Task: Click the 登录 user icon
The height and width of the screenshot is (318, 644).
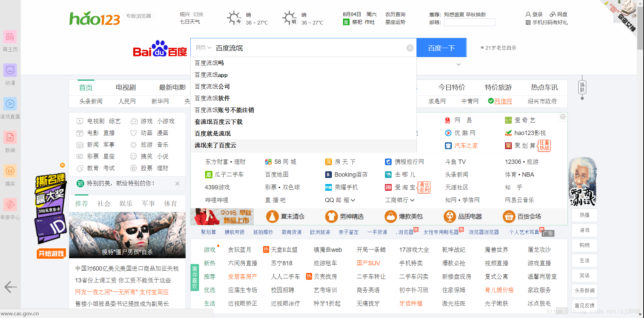Action: [x=528, y=14]
